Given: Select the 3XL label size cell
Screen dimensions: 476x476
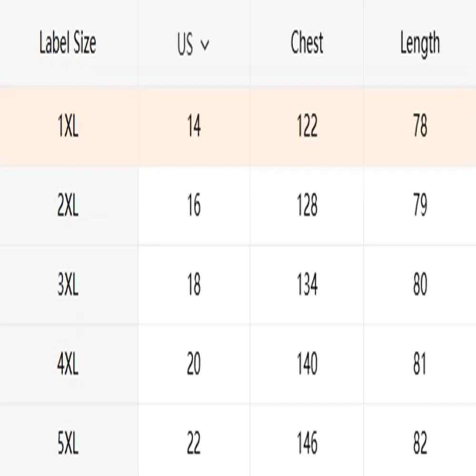Looking at the screenshot, I should (68, 285).
